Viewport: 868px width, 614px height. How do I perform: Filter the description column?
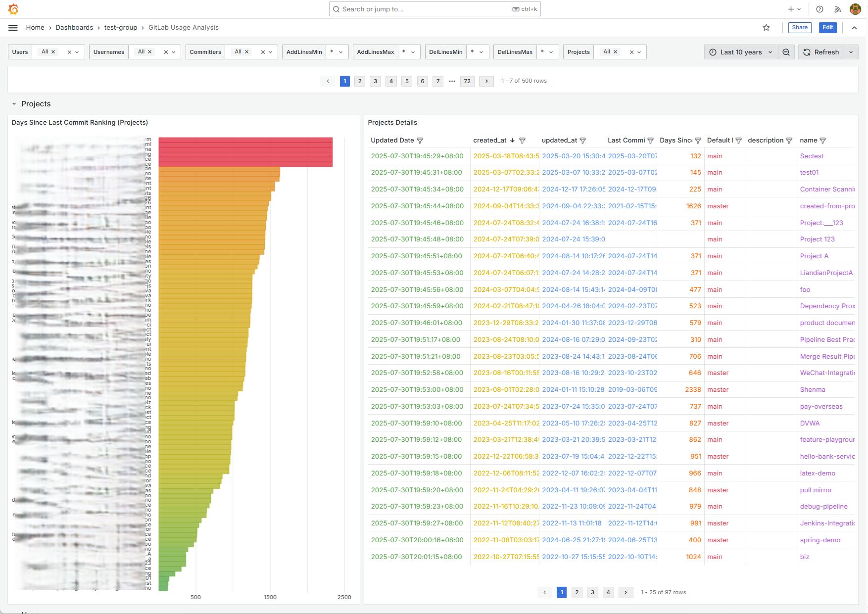coord(789,141)
